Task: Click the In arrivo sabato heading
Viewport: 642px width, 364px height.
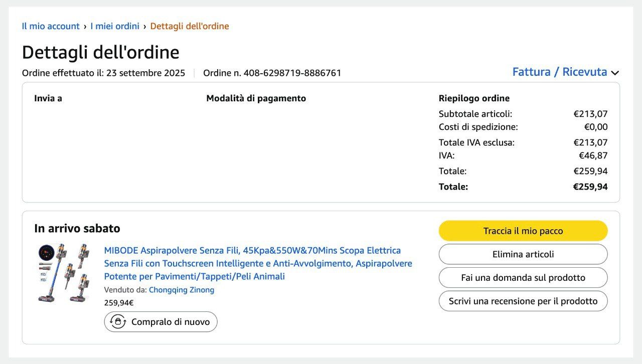Action: [77, 229]
